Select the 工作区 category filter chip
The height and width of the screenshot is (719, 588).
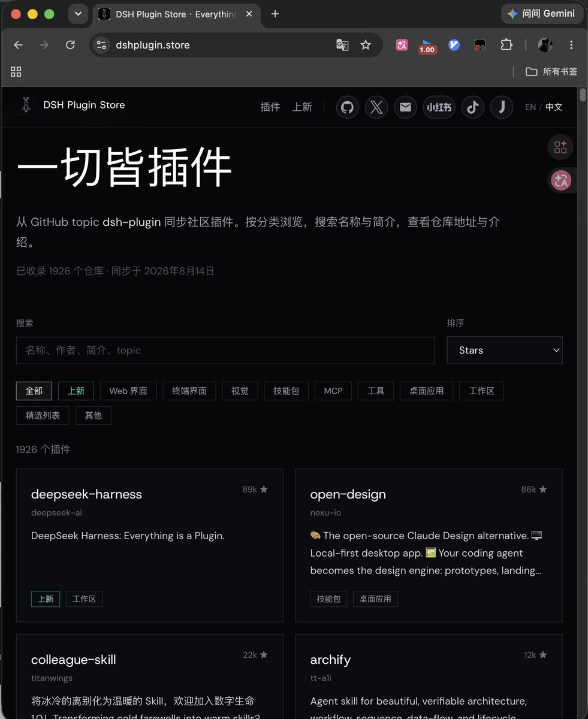tap(482, 391)
